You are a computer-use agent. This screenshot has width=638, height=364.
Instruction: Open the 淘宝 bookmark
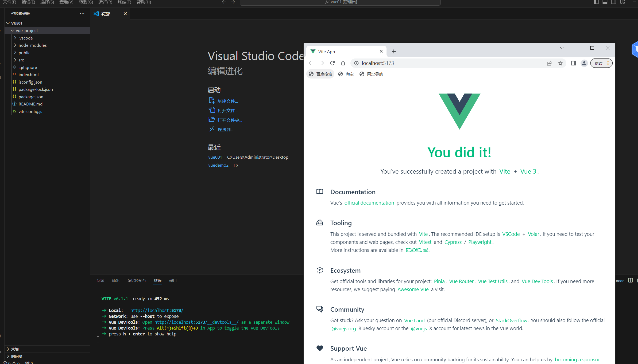[346, 74]
